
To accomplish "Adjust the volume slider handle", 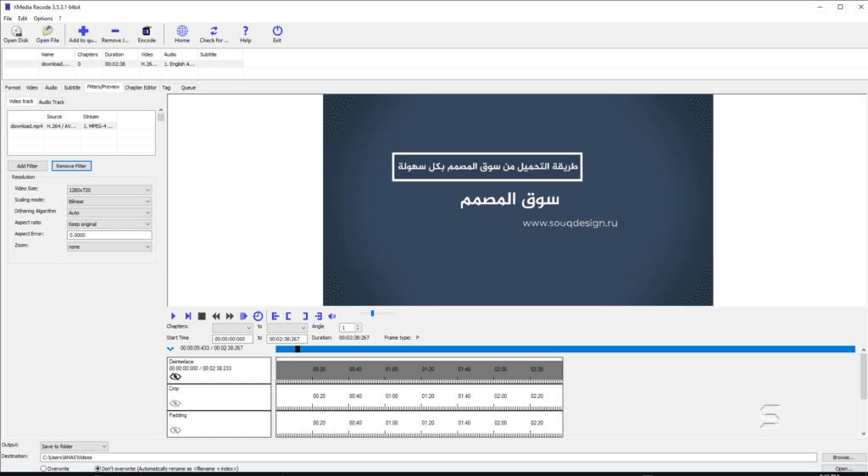I will click(x=373, y=313).
